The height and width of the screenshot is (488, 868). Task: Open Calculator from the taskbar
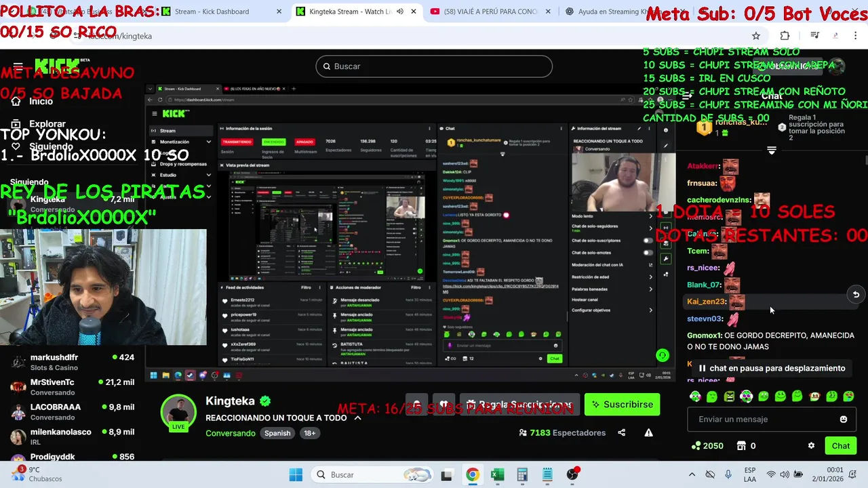(522, 474)
